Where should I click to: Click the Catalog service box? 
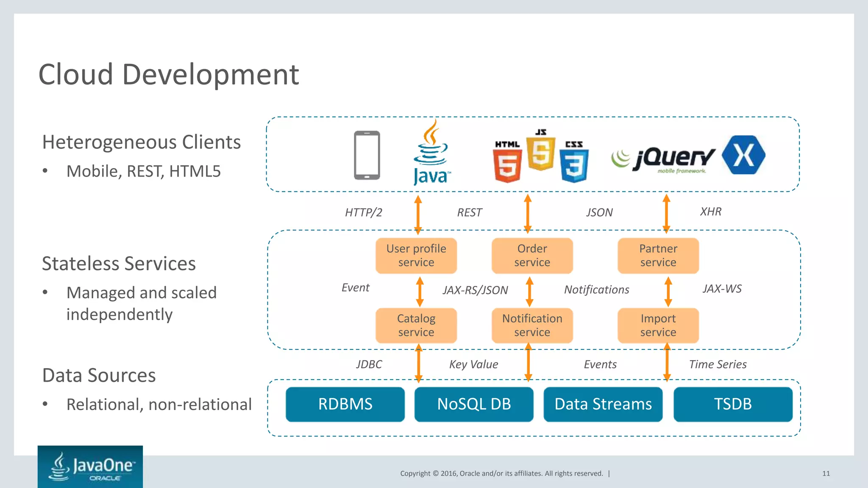[x=416, y=325]
